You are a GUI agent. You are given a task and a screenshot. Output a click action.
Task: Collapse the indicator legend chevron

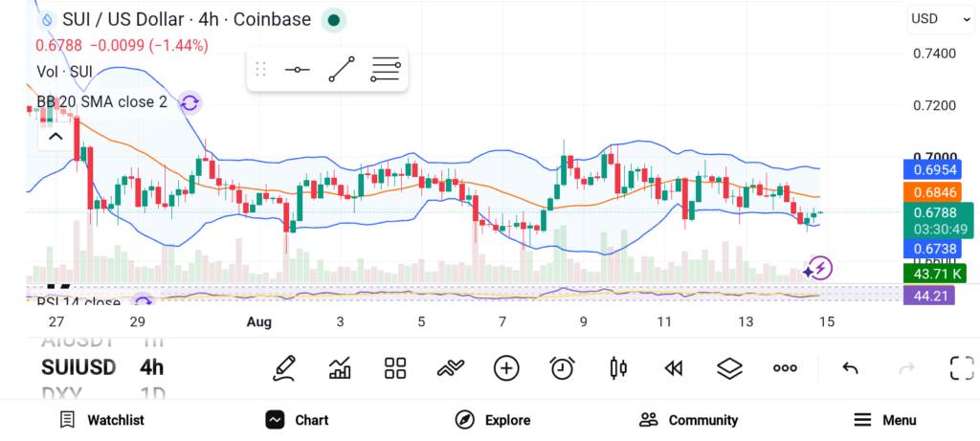(56, 136)
